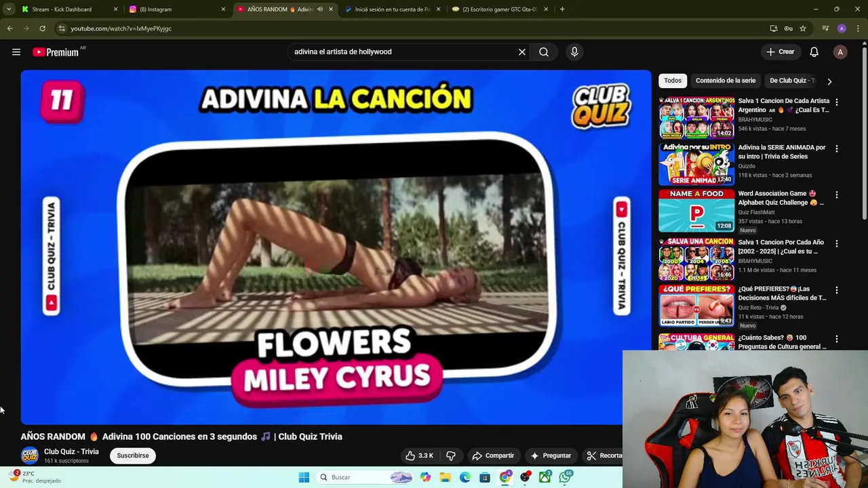This screenshot has height=488, width=868.
Task: Go to the YouTube Premium home logo
Action: click(x=56, y=52)
